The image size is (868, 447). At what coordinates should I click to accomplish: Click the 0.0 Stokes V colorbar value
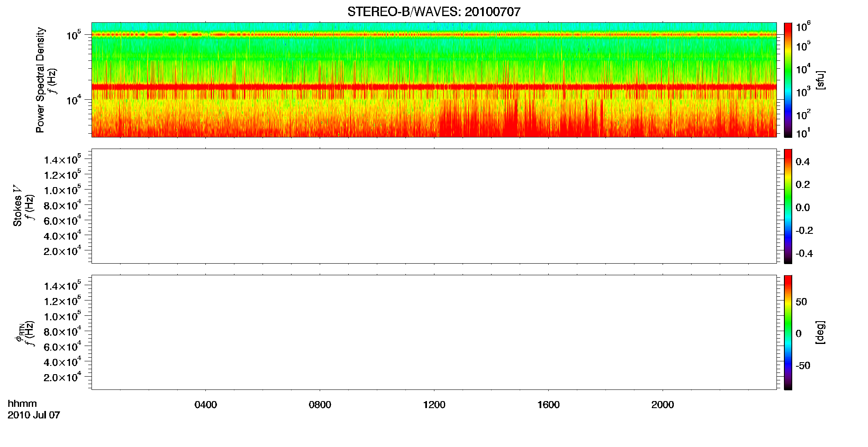pyautogui.click(x=803, y=207)
